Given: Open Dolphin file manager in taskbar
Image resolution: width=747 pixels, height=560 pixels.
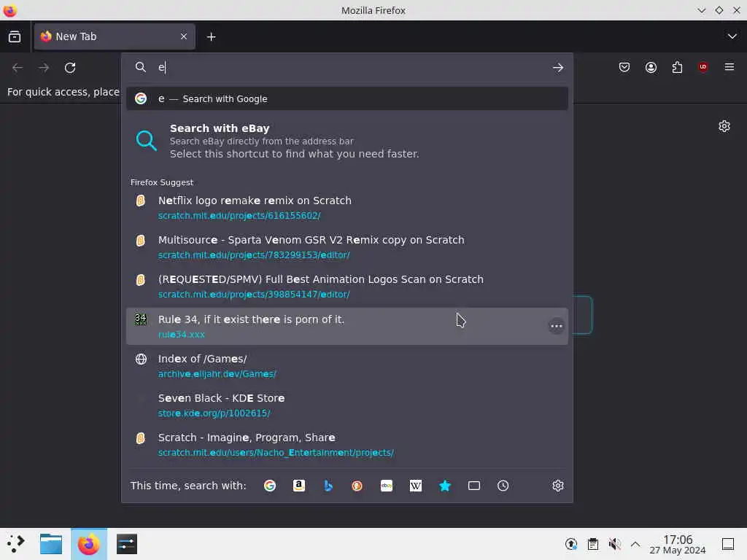Looking at the screenshot, I should (51, 544).
